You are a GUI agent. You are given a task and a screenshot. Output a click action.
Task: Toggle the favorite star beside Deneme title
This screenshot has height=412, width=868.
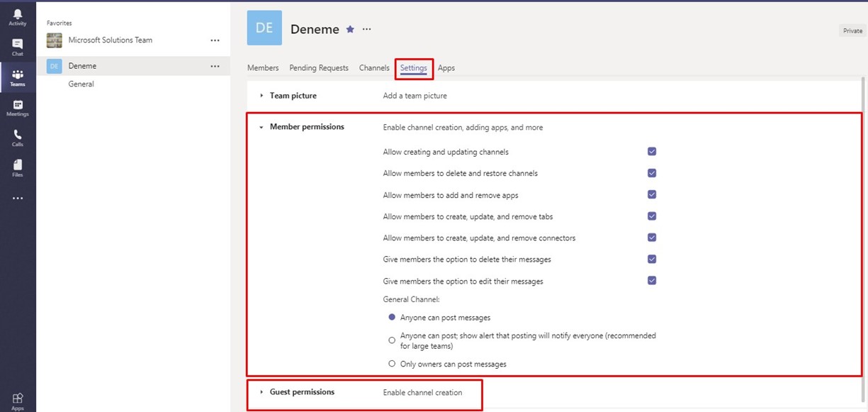coord(350,29)
